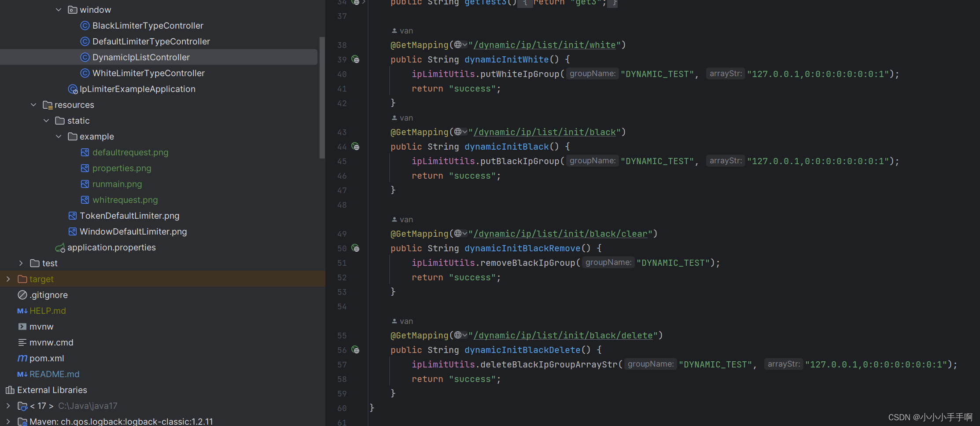Open the /dynamic/ip/list/init/white URL link
Image resolution: width=980 pixels, height=426 pixels.
(x=545, y=45)
